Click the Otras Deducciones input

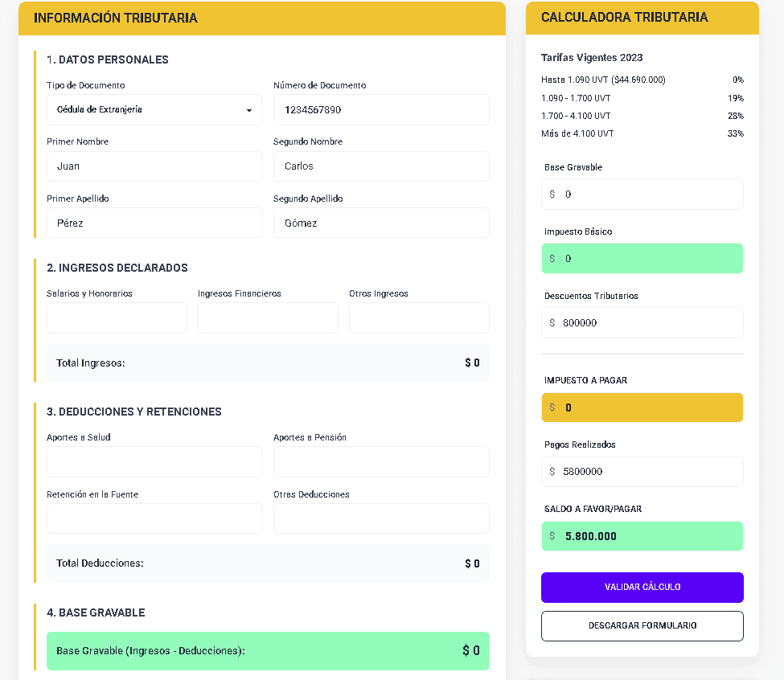pyautogui.click(x=381, y=518)
